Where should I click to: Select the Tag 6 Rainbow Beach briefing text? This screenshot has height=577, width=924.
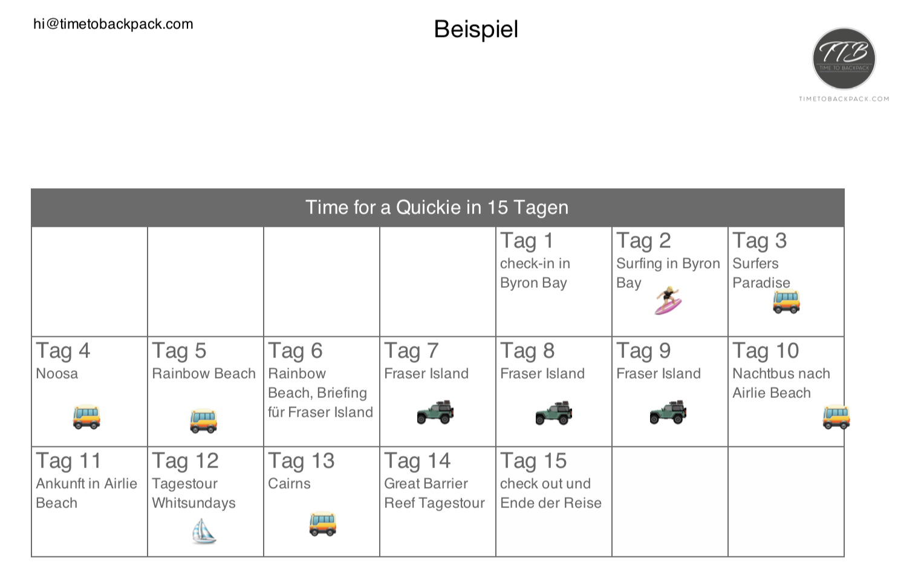(x=320, y=393)
